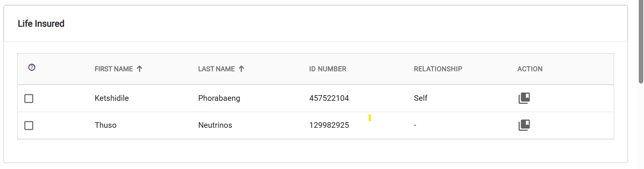Click ID number 129982925
The image size is (644, 169).
click(329, 125)
